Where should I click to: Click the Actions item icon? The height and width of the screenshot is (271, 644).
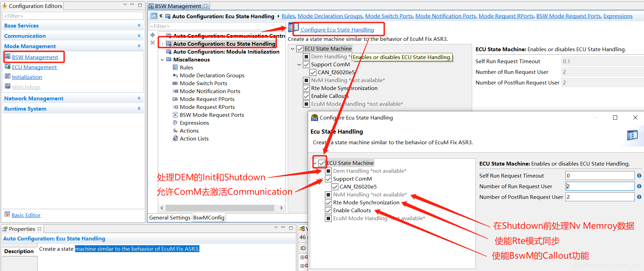(x=175, y=131)
